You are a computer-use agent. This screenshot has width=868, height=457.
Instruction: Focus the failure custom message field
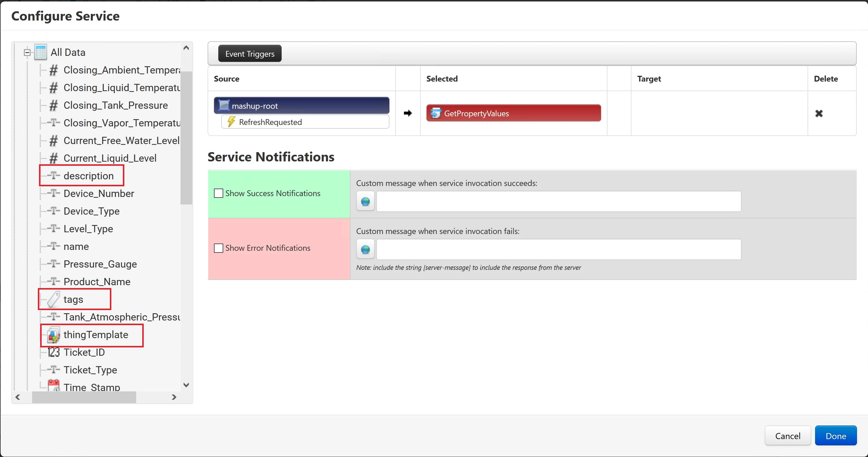pyautogui.click(x=559, y=249)
